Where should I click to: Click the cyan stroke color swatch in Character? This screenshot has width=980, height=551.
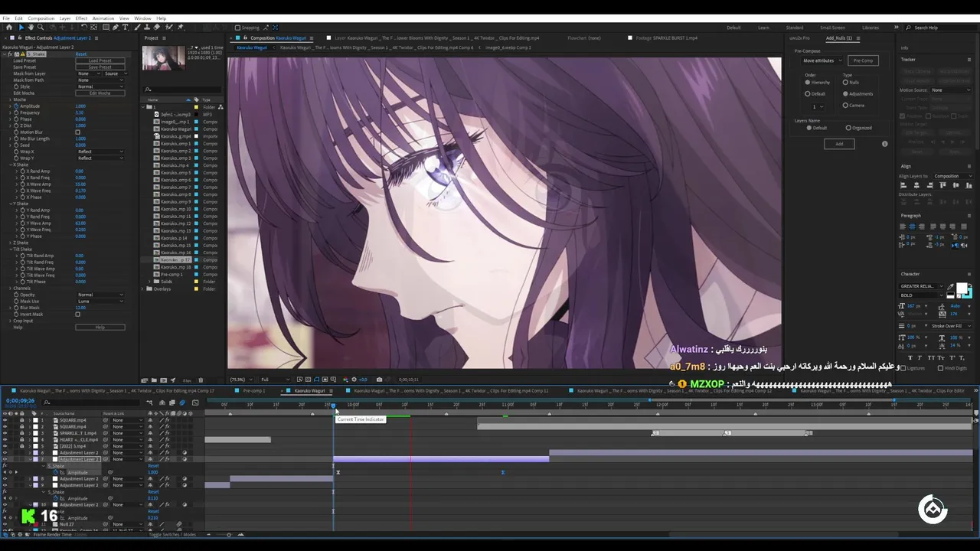pos(970,297)
